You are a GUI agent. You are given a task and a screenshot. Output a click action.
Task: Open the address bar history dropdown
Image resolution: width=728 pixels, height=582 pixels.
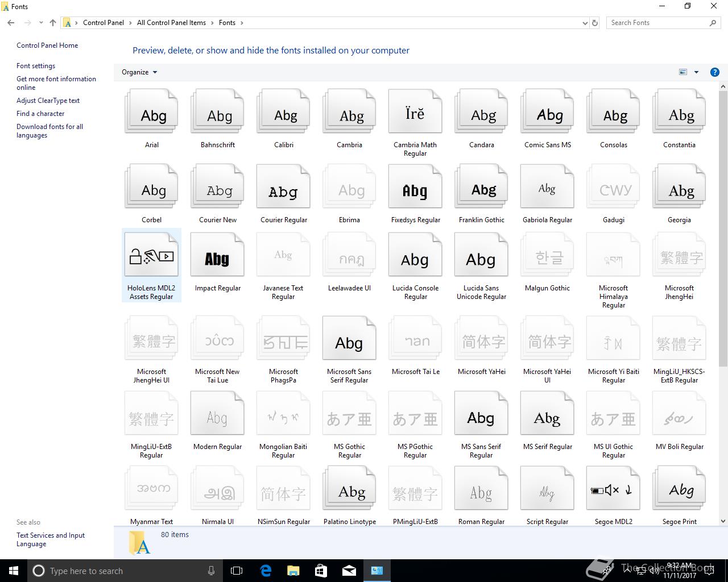pyautogui.click(x=585, y=23)
